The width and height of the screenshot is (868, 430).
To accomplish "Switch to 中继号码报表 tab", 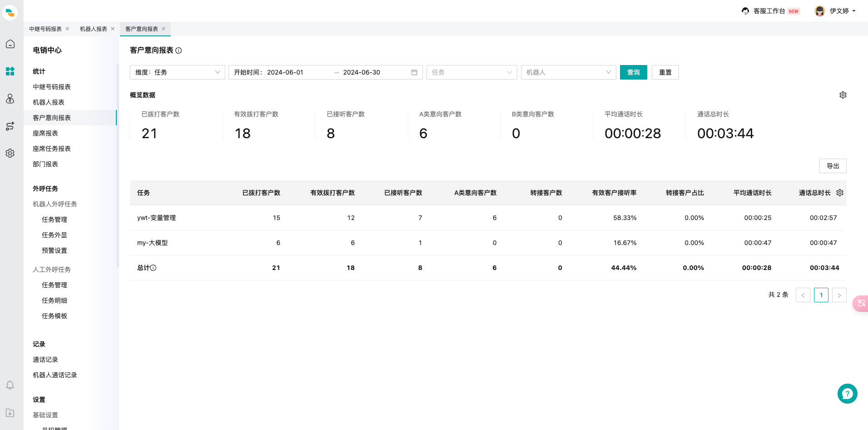I will [x=45, y=29].
